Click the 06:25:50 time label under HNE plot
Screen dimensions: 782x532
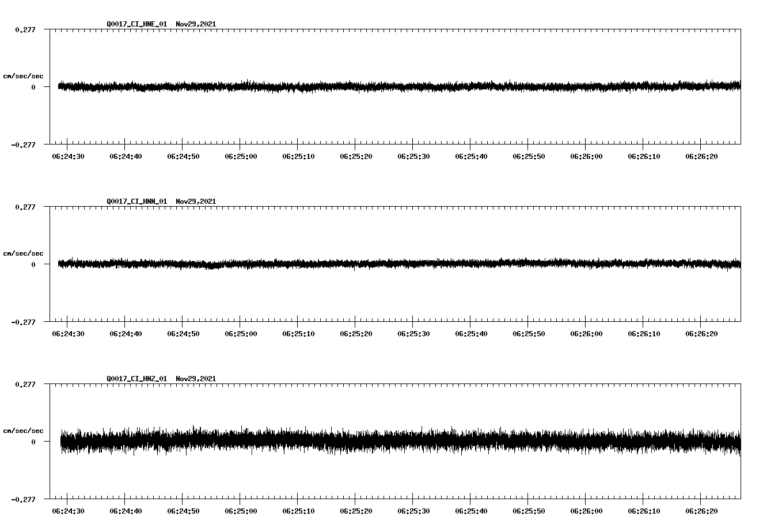click(529, 156)
